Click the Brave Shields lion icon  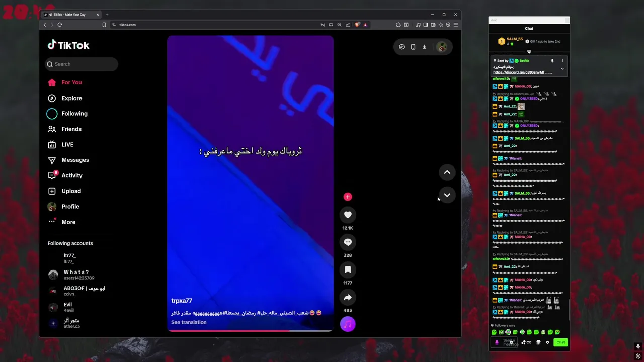[x=357, y=25]
